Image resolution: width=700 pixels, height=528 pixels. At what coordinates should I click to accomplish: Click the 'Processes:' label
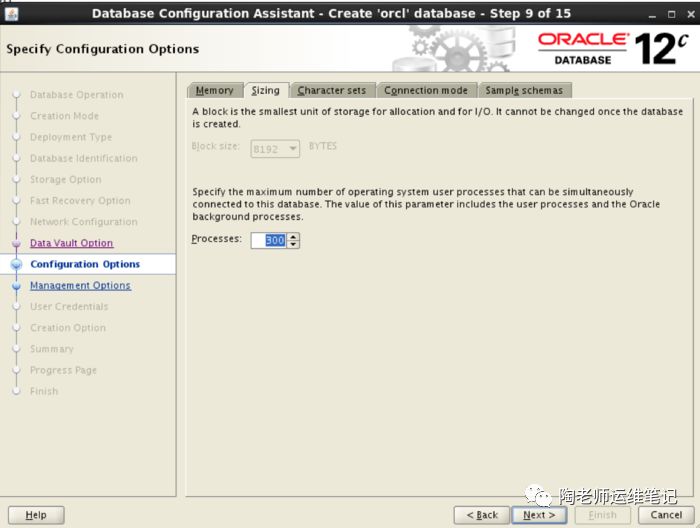coord(217,239)
